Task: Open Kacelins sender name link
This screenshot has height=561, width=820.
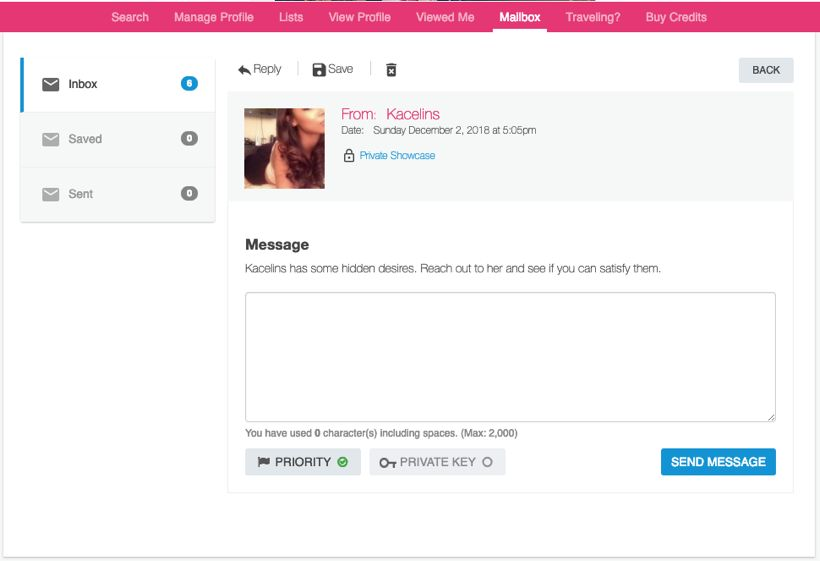Action: coord(413,114)
